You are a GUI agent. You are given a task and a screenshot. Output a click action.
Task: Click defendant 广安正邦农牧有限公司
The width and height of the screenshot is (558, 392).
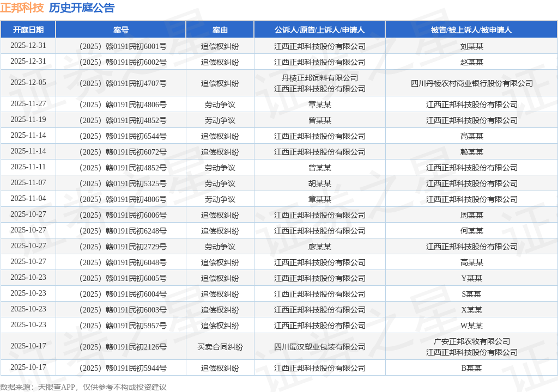point(472,341)
